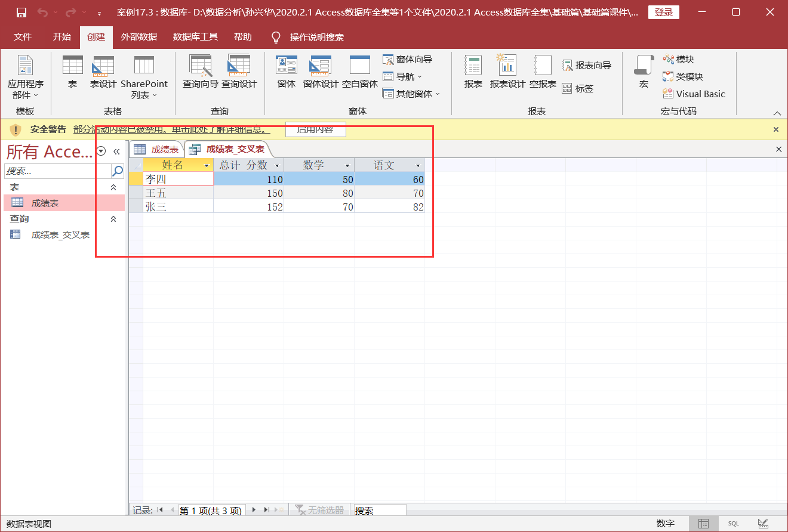Insert a new Module (模块)
Screen dimensions: 788x532
coord(679,60)
